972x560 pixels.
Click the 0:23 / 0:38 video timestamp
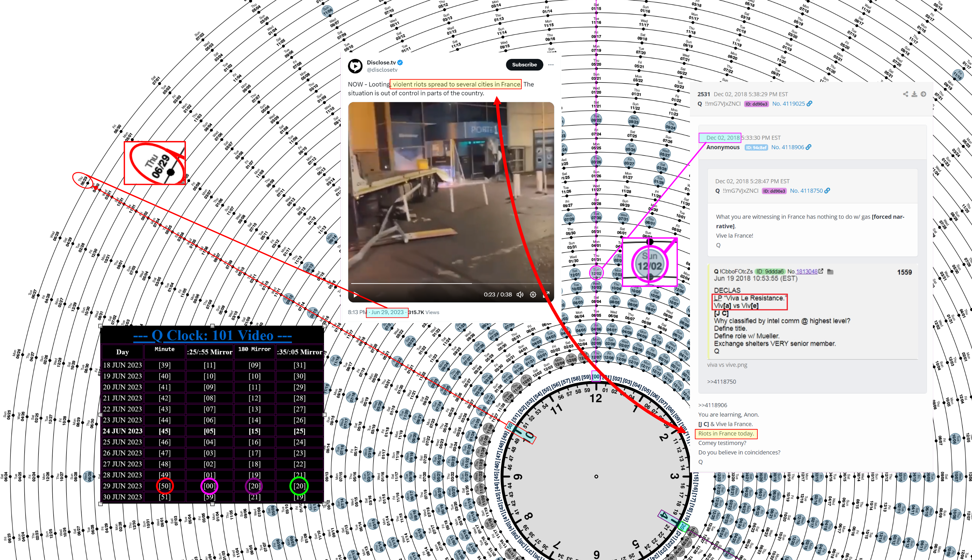coord(498,294)
